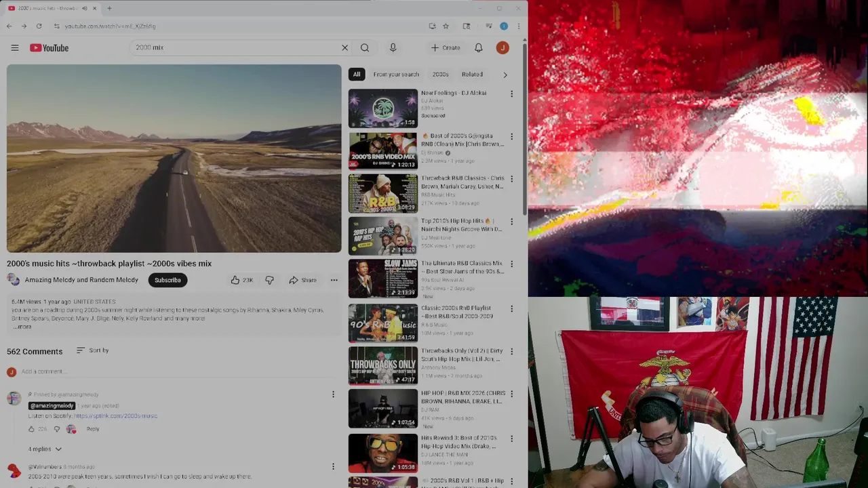Viewport: 868px width, 488px height.
Task: Open 2000's RNB Video Mix thumbnail
Action: click(383, 150)
